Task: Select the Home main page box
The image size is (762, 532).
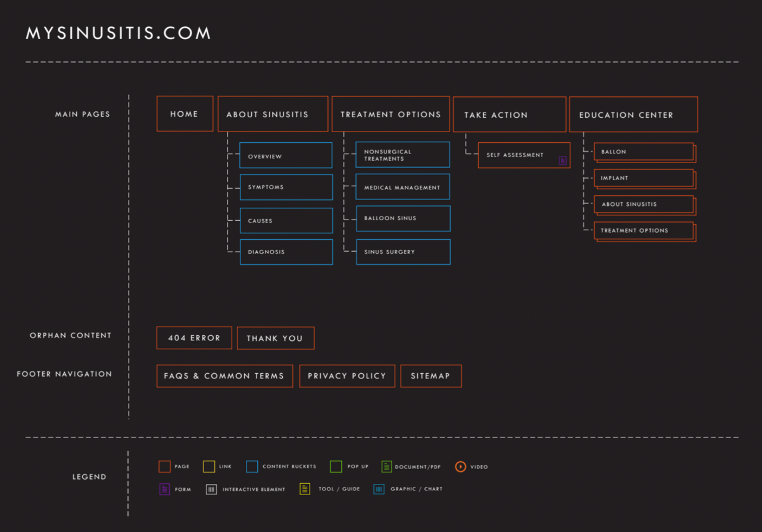Action: [x=185, y=114]
